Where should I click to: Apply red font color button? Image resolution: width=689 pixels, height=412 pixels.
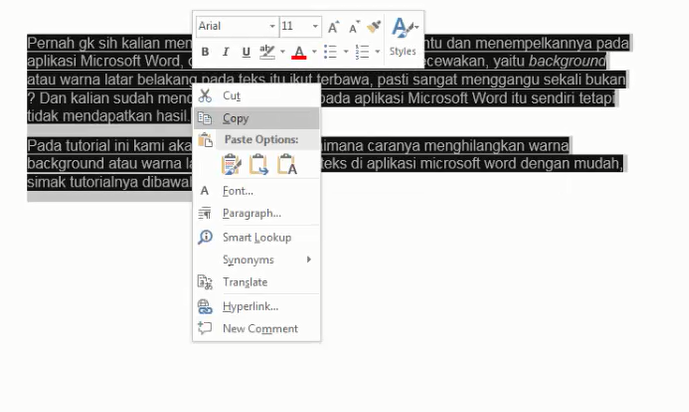(299, 52)
